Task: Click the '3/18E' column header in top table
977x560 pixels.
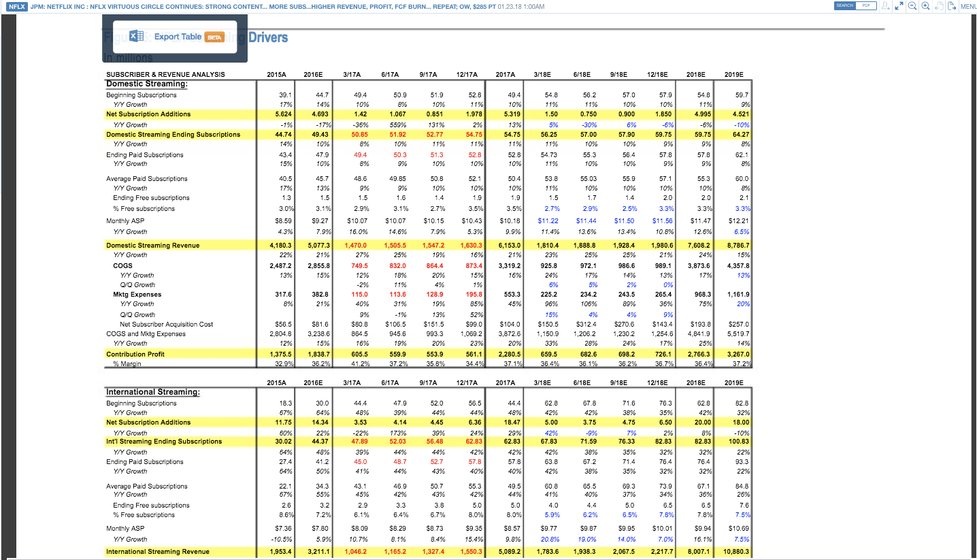Action: [x=543, y=74]
